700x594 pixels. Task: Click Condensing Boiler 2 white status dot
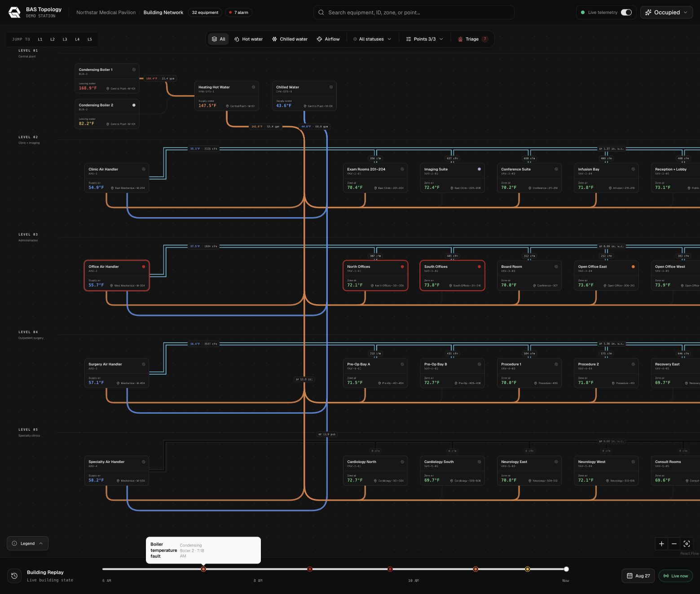(134, 105)
